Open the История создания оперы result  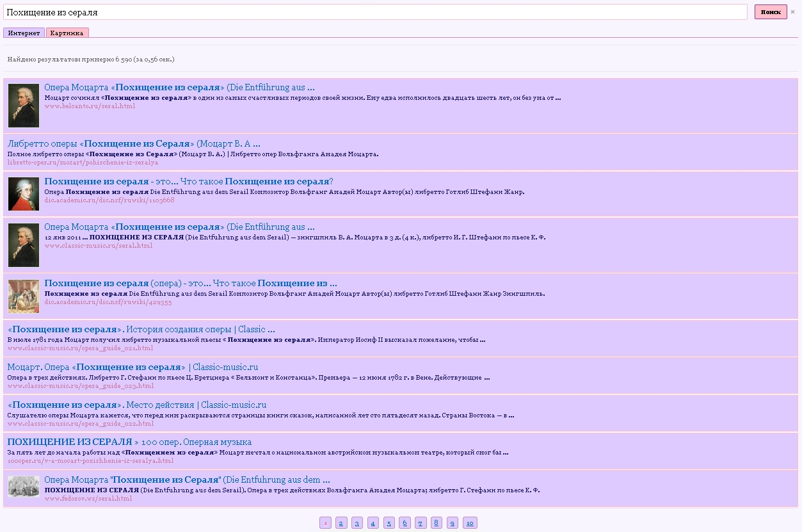click(141, 330)
